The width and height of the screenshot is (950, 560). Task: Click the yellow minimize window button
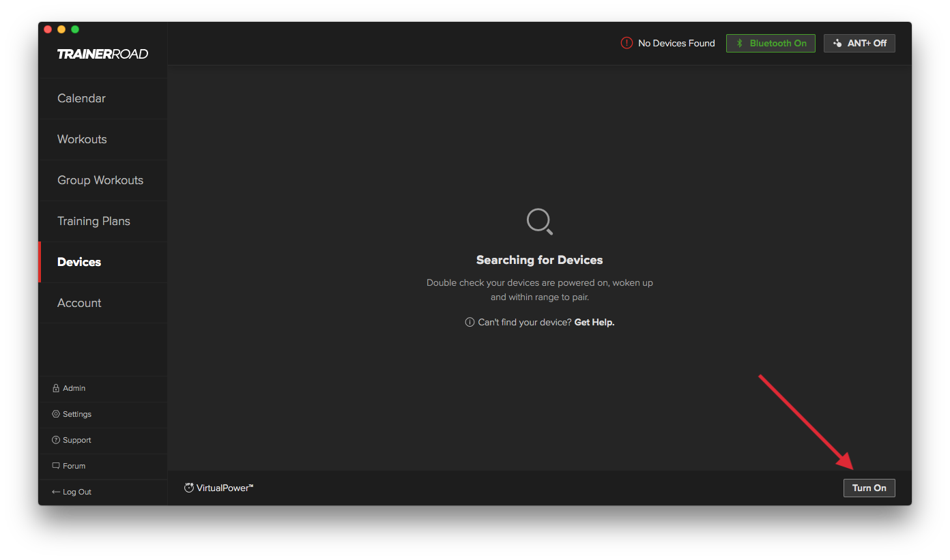click(x=61, y=29)
